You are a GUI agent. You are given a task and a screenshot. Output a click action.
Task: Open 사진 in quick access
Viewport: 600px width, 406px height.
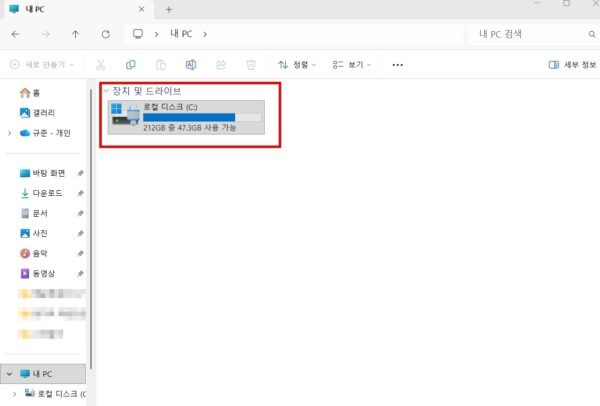pyautogui.click(x=34, y=233)
